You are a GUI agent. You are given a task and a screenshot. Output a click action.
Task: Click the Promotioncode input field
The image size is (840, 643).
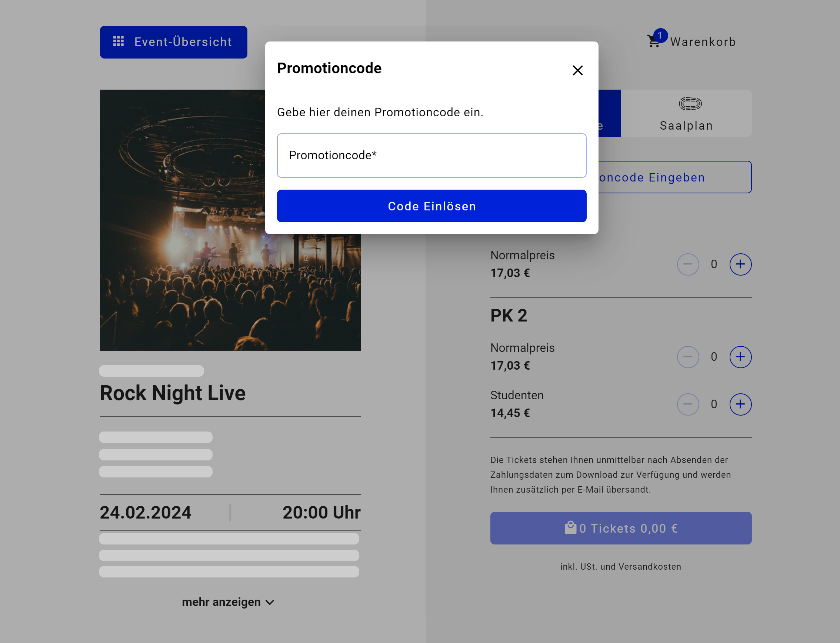pos(431,156)
